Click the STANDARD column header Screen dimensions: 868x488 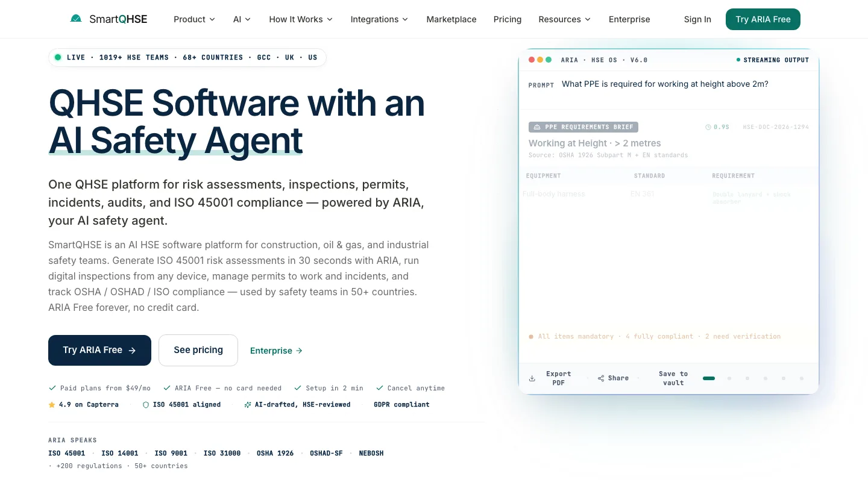pos(649,176)
